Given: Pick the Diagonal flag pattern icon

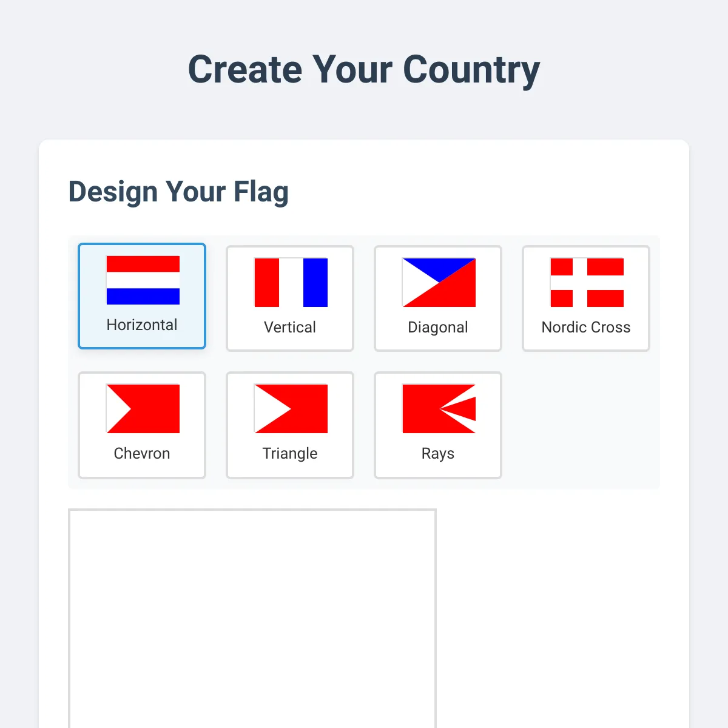Looking at the screenshot, I should tap(439, 283).
